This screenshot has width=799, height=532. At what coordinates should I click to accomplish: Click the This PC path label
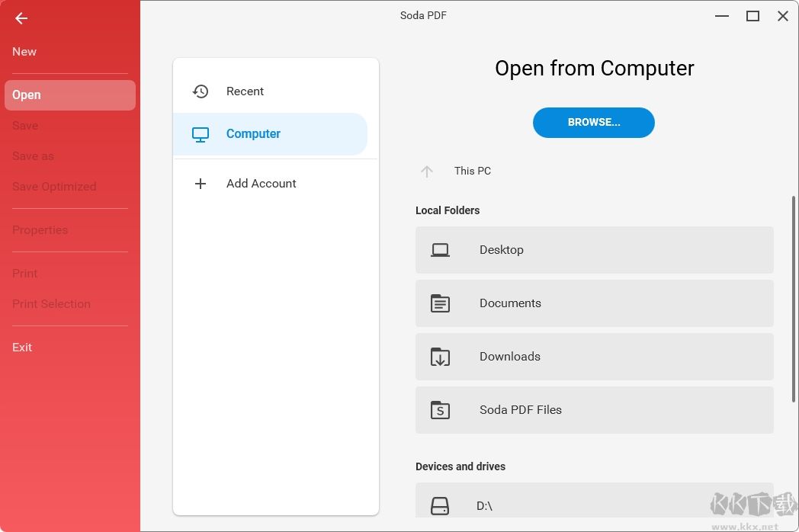click(473, 171)
